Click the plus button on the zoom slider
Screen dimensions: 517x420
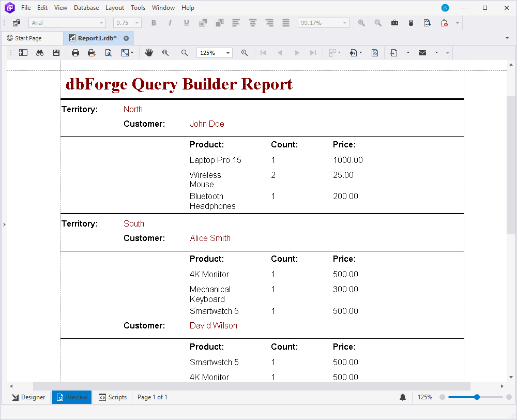click(509, 397)
